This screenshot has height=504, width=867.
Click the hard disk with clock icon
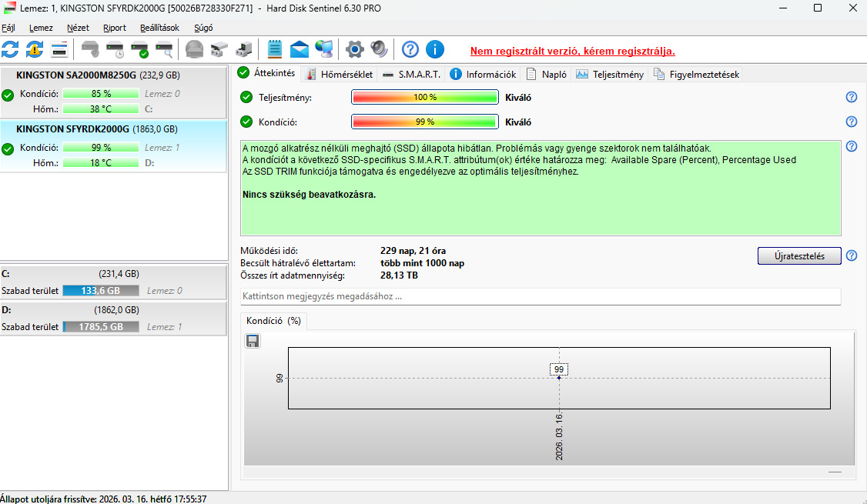click(115, 49)
